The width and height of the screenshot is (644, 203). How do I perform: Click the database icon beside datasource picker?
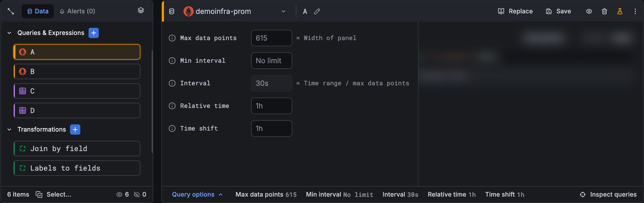click(x=172, y=11)
